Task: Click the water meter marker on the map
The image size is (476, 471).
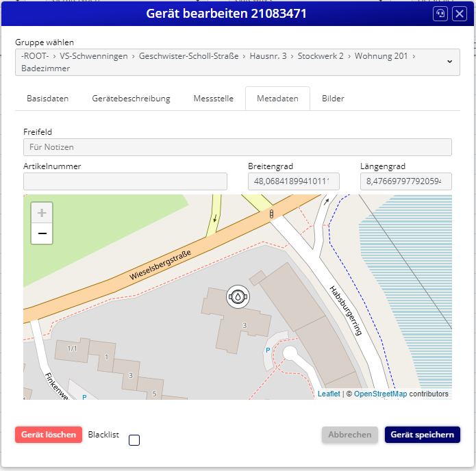Action: pos(237,297)
